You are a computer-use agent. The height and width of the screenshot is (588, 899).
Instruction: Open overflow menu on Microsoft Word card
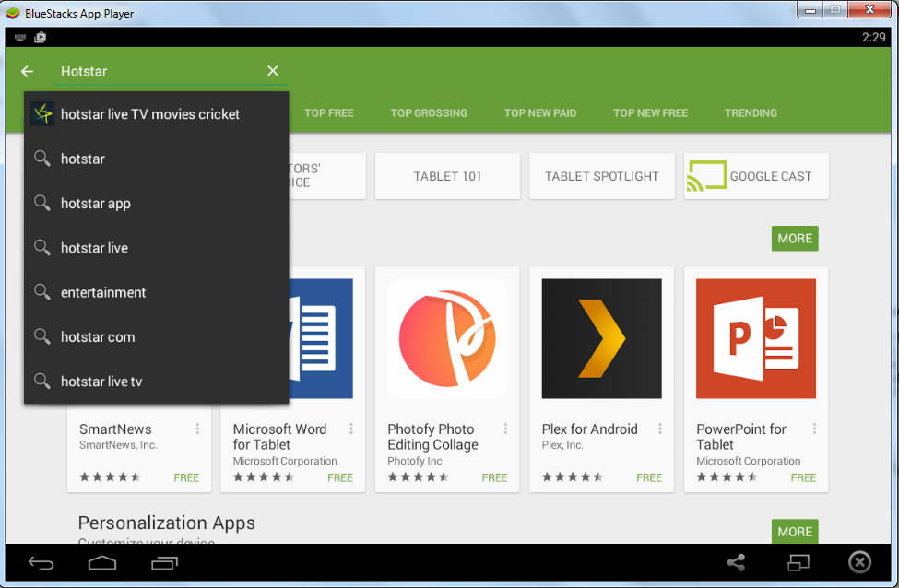coord(351,429)
